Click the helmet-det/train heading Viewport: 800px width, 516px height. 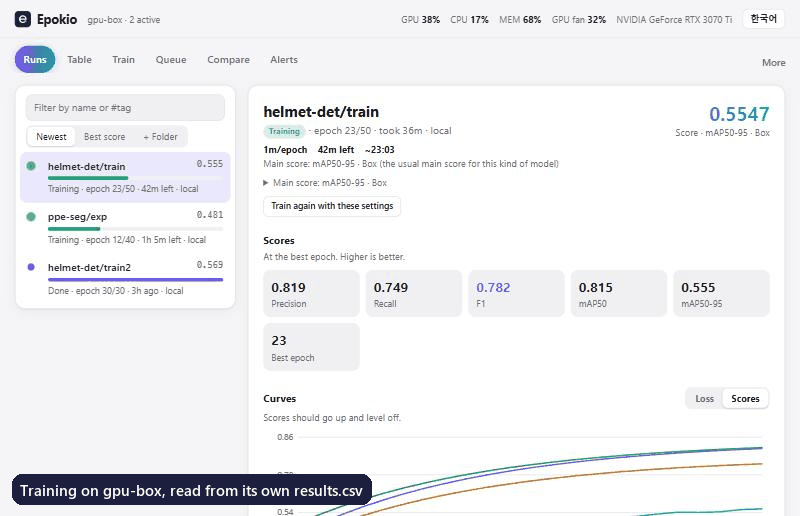pyautogui.click(x=321, y=112)
